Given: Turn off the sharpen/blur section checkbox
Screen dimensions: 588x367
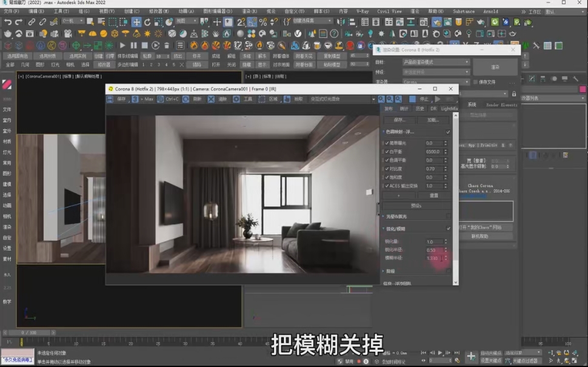Looking at the screenshot, I should [x=448, y=229].
